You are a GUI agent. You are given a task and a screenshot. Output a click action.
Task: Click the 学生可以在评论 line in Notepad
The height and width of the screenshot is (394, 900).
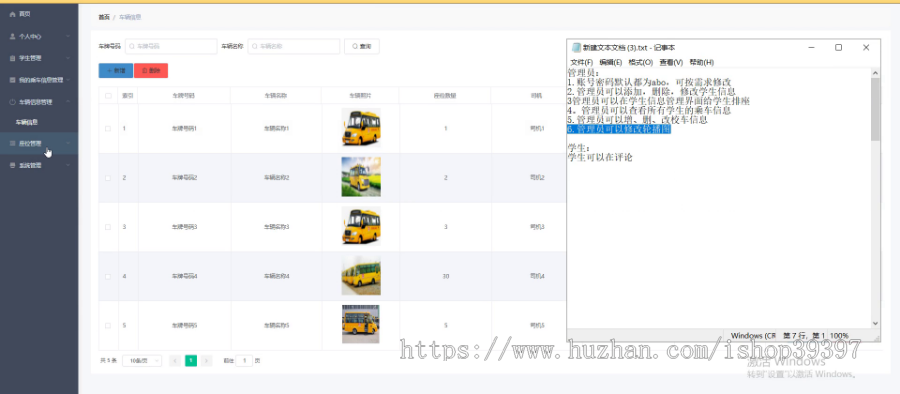(600, 157)
